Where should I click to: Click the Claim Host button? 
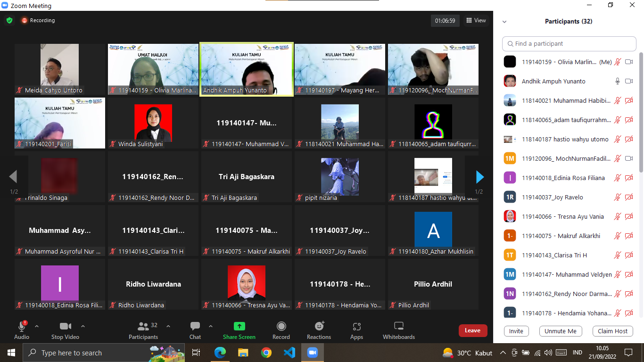612,331
